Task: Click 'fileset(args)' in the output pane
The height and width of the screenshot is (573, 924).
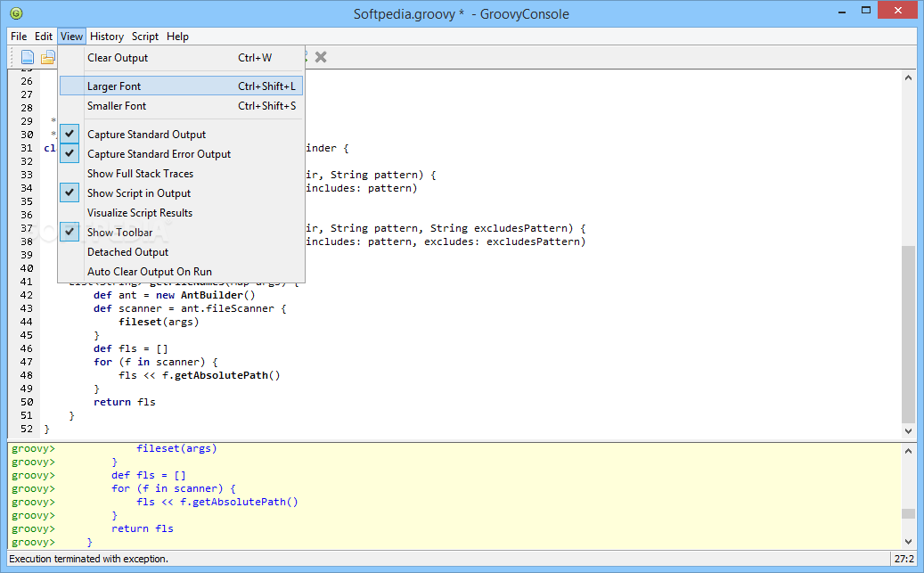Action: (176, 448)
